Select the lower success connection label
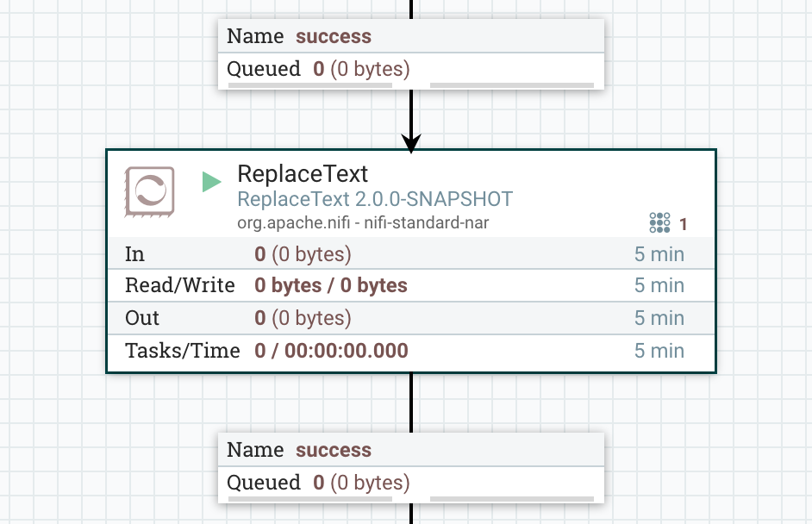This screenshot has height=524, width=812. 332,449
